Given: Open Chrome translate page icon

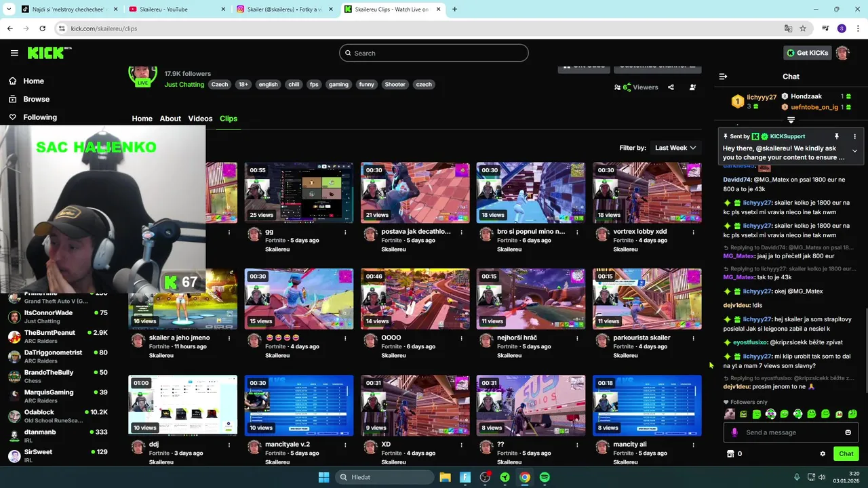Looking at the screenshot, I should 788,28.
